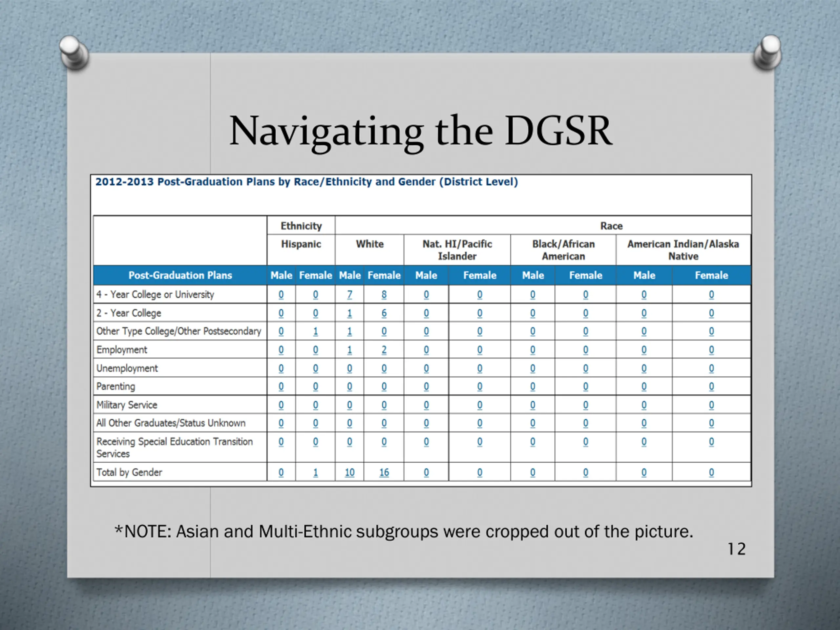Open White Female Total by Gender value 16
The image size is (840, 630).
tap(384, 472)
